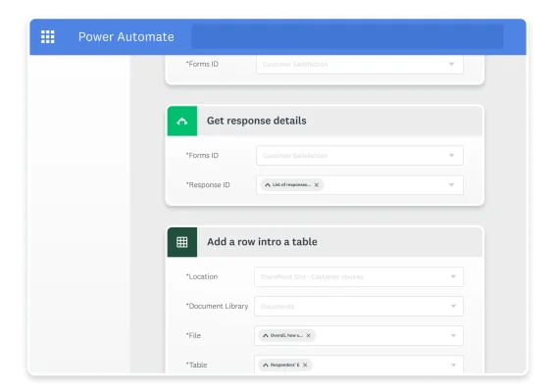Click the Document Library label
This screenshot has width=556, height=392.
coord(217,306)
